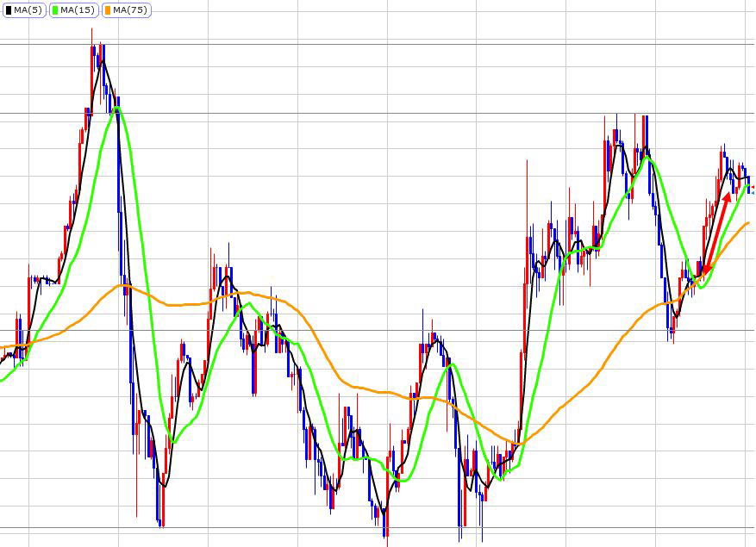756x547 pixels.
Task: Click the orange MA(75) color swatch
Action: tap(108, 10)
